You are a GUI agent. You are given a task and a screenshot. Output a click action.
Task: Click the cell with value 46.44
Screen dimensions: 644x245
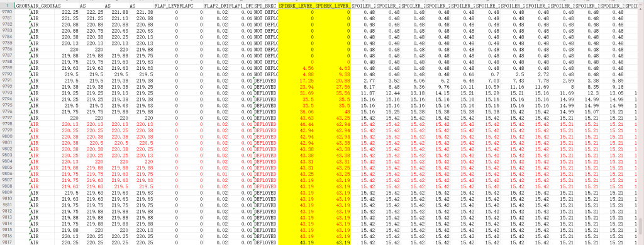296,123
